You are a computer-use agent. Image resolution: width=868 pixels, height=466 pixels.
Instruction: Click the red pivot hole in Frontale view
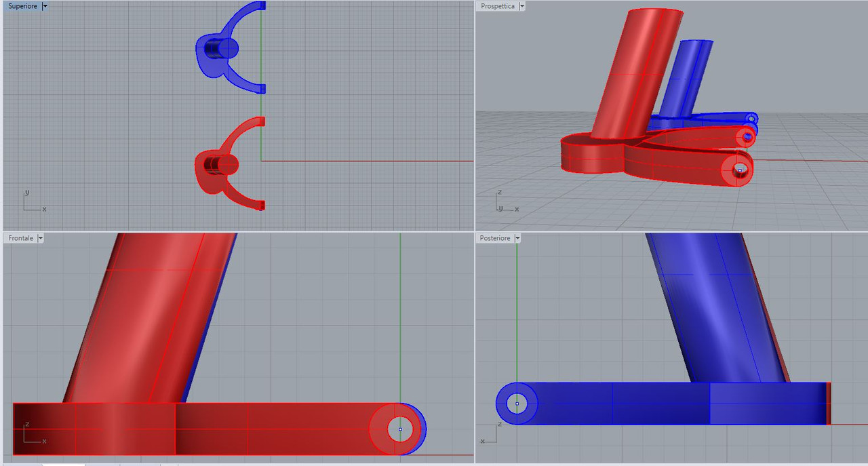400,429
